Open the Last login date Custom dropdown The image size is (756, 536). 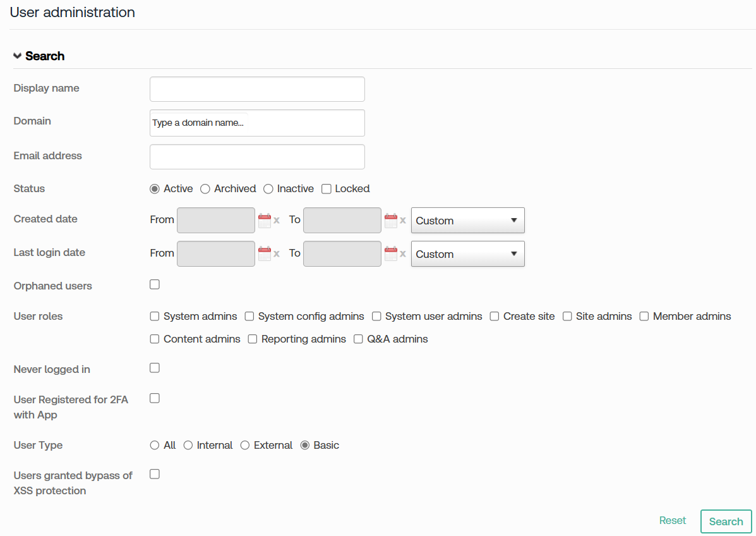coord(467,254)
